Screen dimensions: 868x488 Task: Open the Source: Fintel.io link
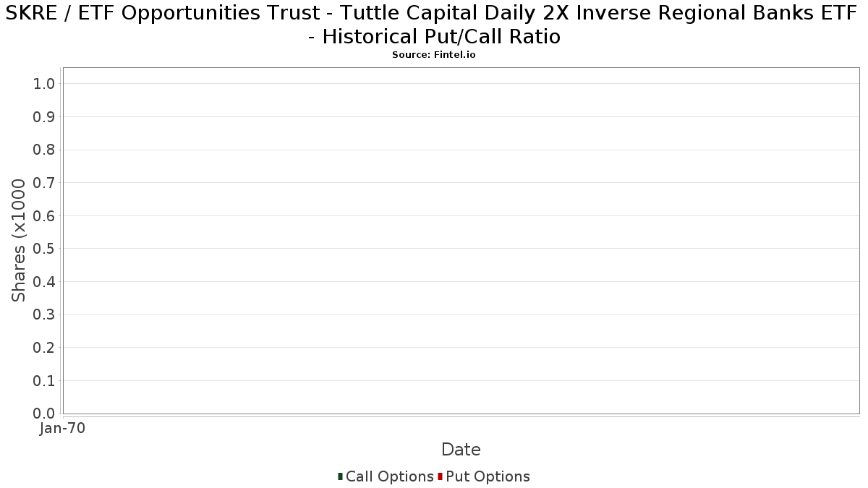coord(434,55)
